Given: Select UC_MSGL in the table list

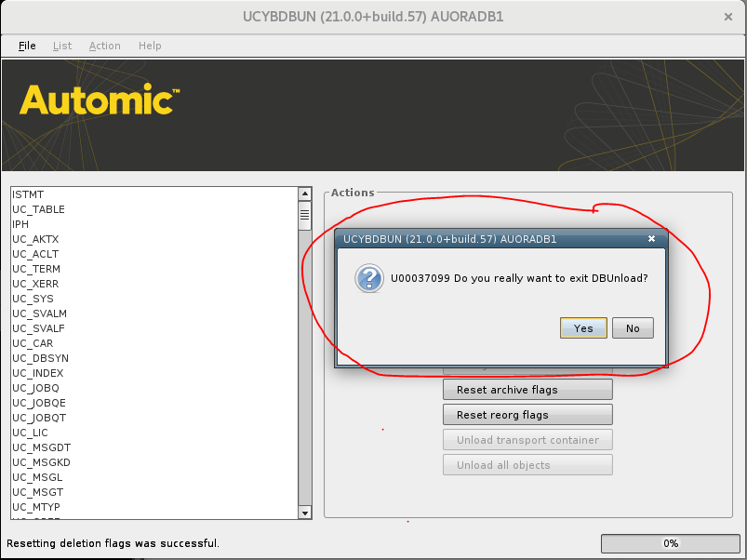Looking at the screenshot, I should (x=154, y=477).
